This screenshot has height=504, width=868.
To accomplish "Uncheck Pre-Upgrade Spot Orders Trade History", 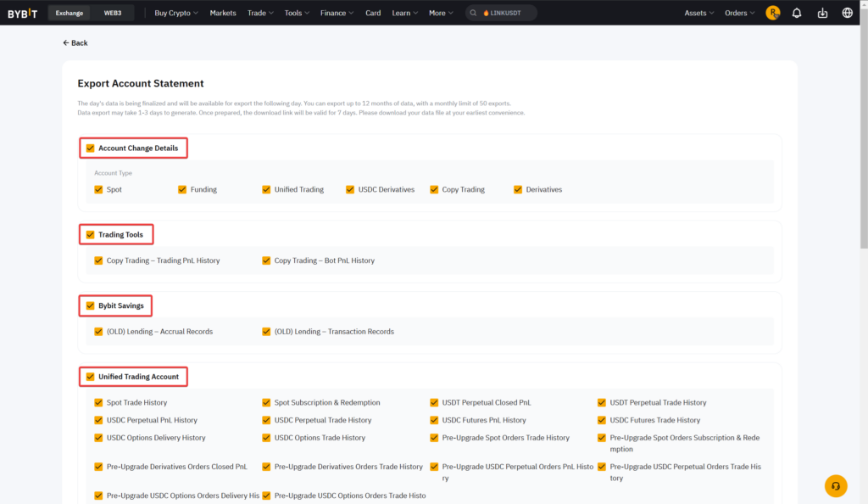I will (x=434, y=438).
